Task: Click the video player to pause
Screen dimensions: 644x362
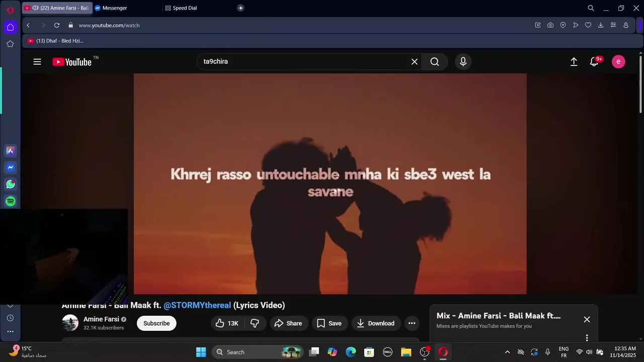Action: pos(330,184)
